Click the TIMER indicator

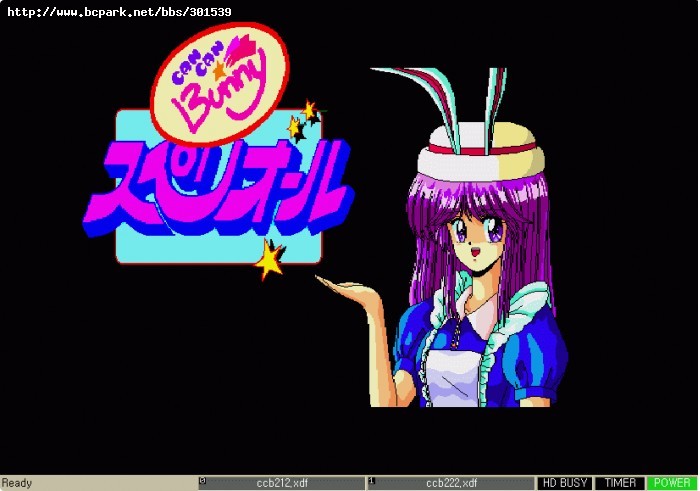click(x=620, y=483)
